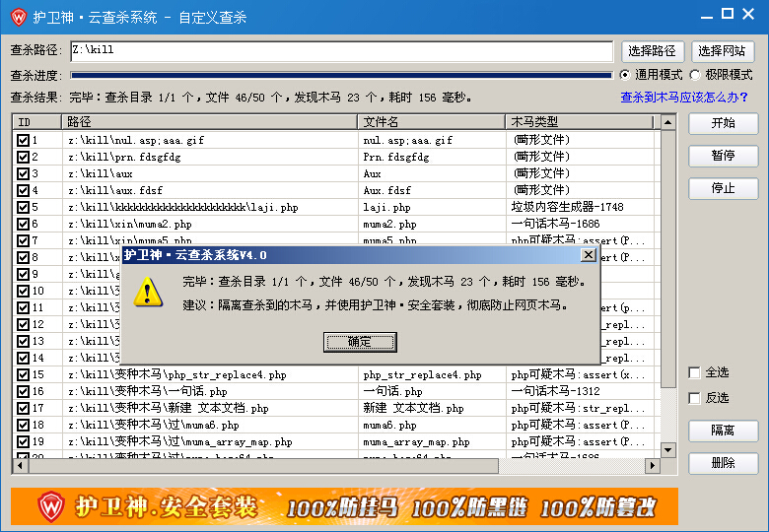
Task: Click the 选择路径 button
Action: [652, 51]
